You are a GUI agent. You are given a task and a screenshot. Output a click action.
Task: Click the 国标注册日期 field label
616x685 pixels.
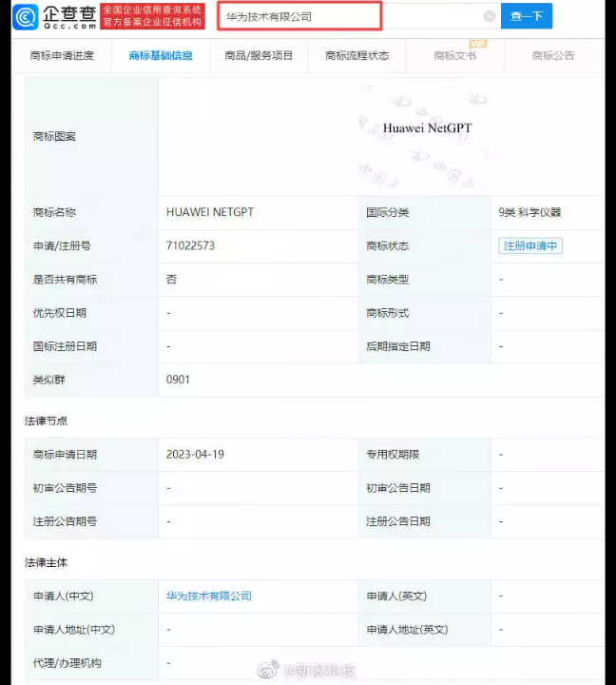click(65, 346)
